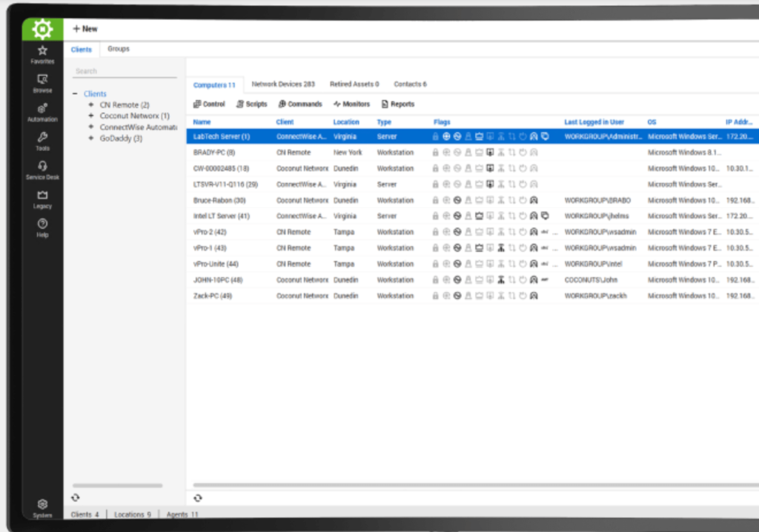Select the CW-00002485 (18) computer

point(472,168)
